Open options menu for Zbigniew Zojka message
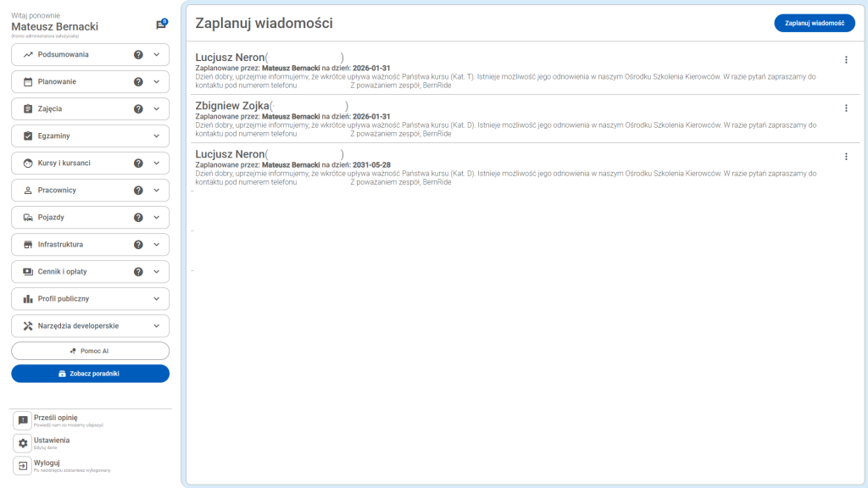Image resolution: width=868 pixels, height=488 pixels. (845, 108)
